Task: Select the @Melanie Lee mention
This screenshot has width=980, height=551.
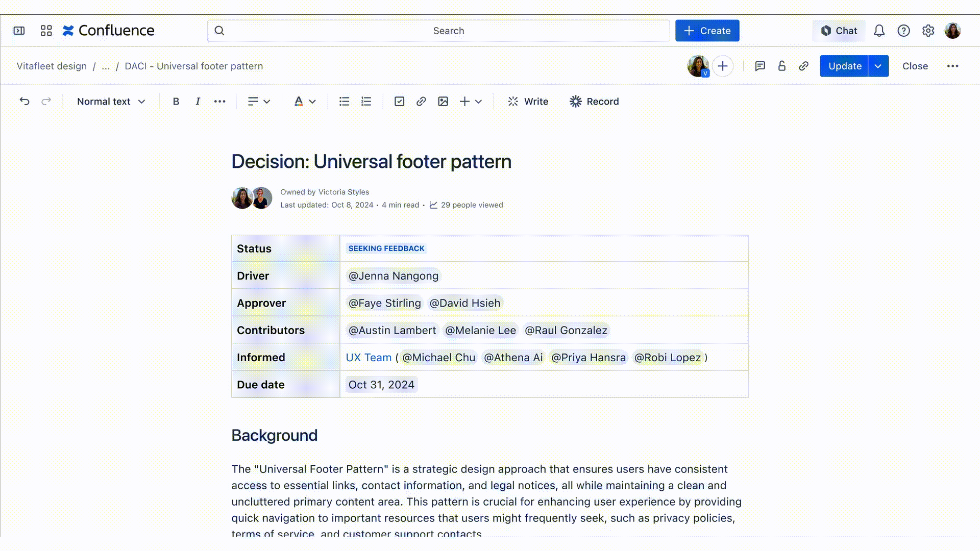Action: point(480,330)
